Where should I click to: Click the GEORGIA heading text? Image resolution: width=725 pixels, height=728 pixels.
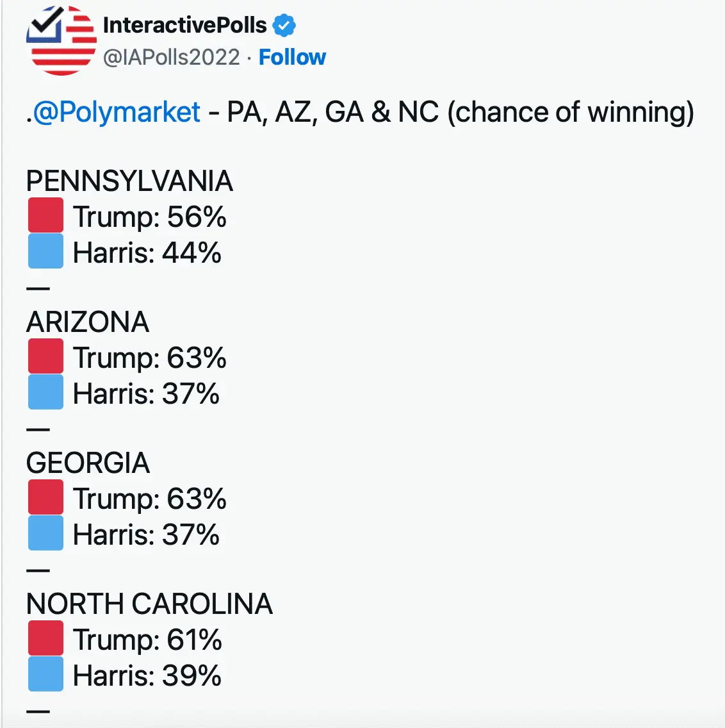(x=88, y=463)
